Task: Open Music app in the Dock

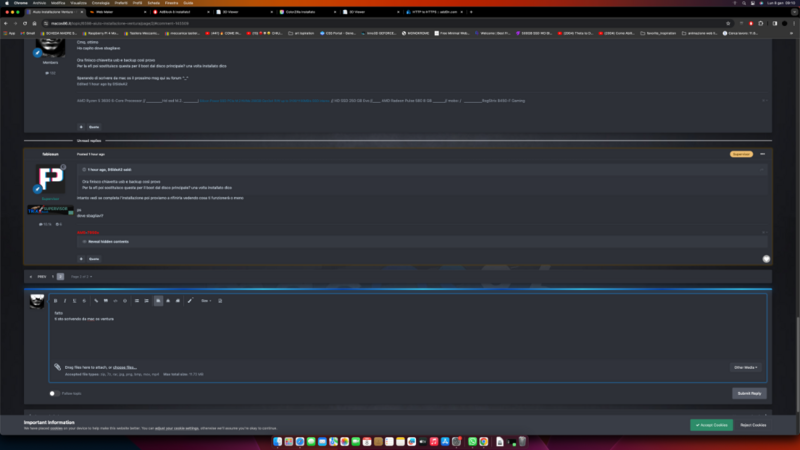Action: (x=434, y=441)
